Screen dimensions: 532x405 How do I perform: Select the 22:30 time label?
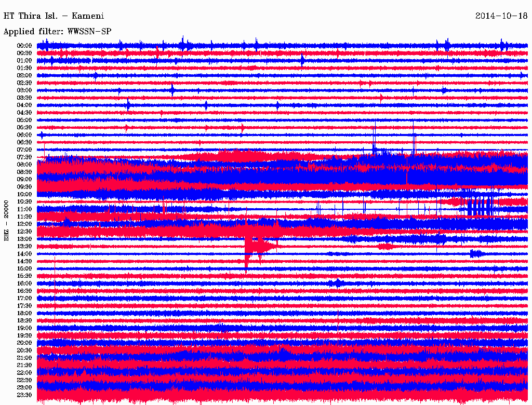[24, 380]
